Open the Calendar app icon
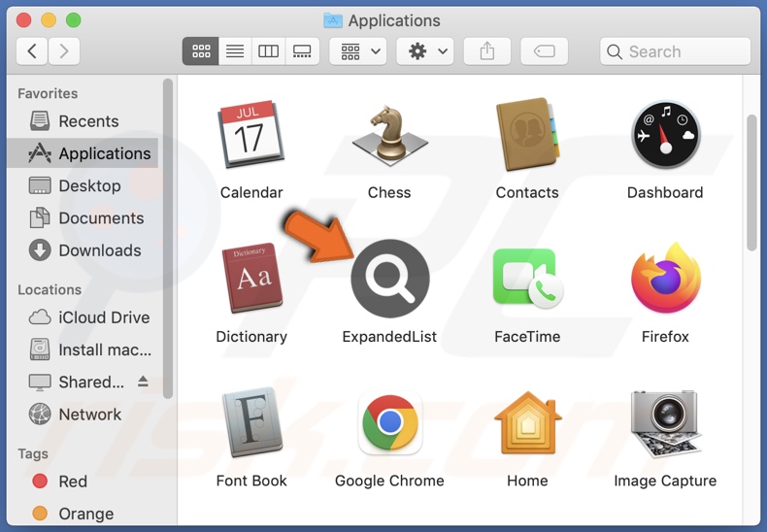Image resolution: width=767 pixels, height=532 pixels. click(x=250, y=135)
